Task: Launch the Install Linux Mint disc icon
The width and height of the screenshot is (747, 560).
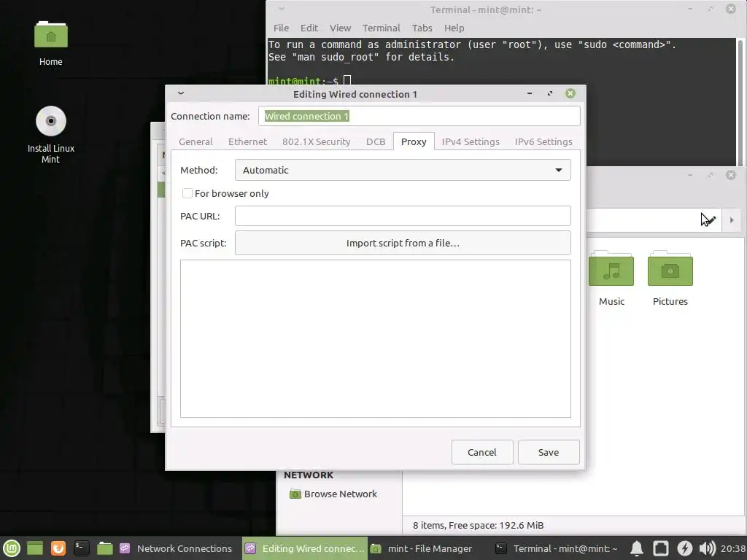Action: (51, 121)
